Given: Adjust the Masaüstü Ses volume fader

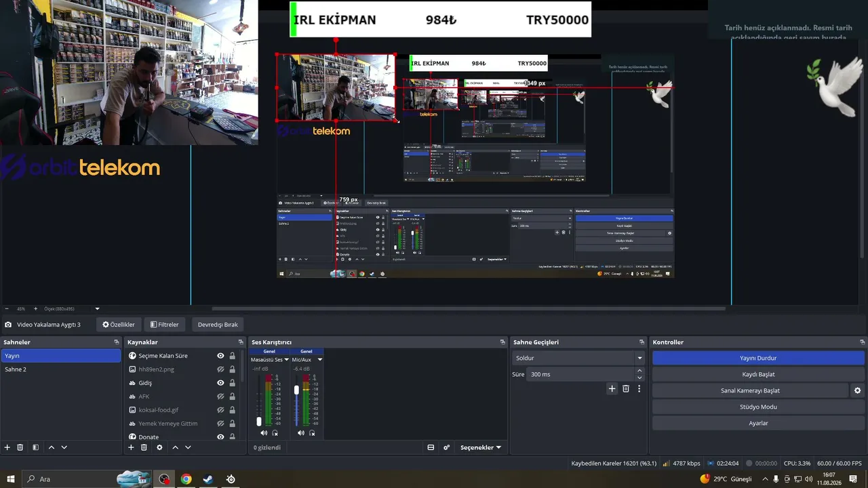Looking at the screenshot, I should pos(259,421).
